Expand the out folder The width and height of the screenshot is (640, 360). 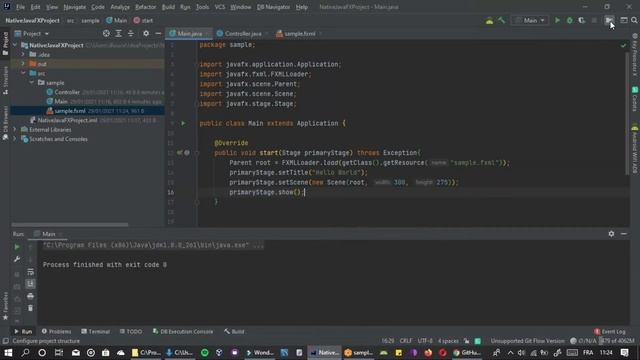(x=23, y=64)
